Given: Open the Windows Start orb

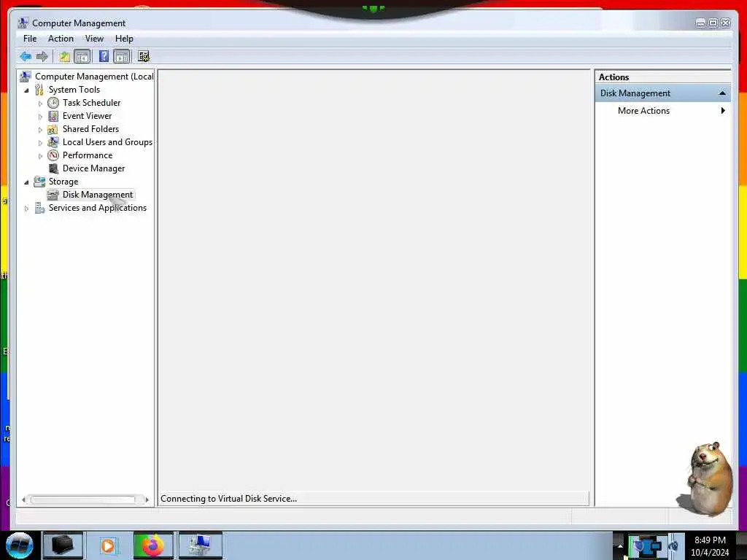Looking at the screenshot, I should [x=19, y=545].
